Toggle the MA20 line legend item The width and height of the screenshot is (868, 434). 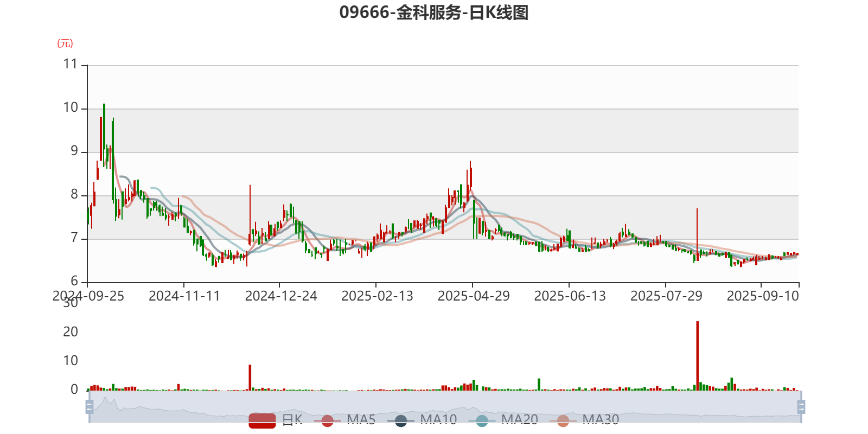tap(503, 420)
